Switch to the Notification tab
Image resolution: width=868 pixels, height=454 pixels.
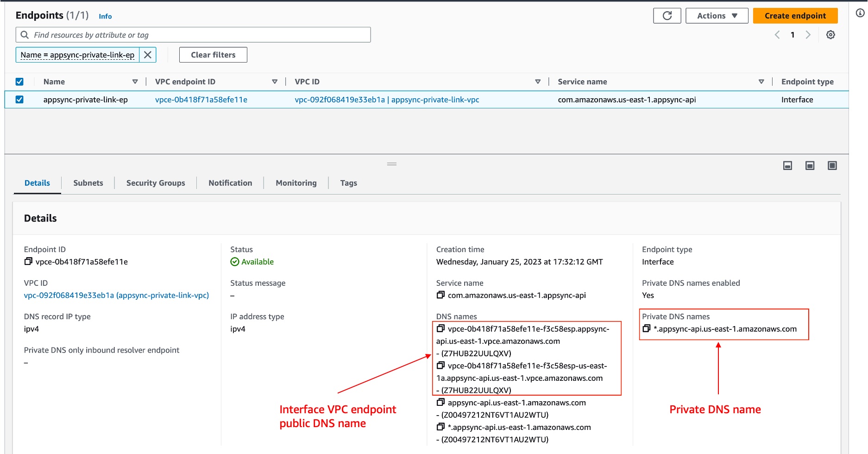(x=230, y=183)
